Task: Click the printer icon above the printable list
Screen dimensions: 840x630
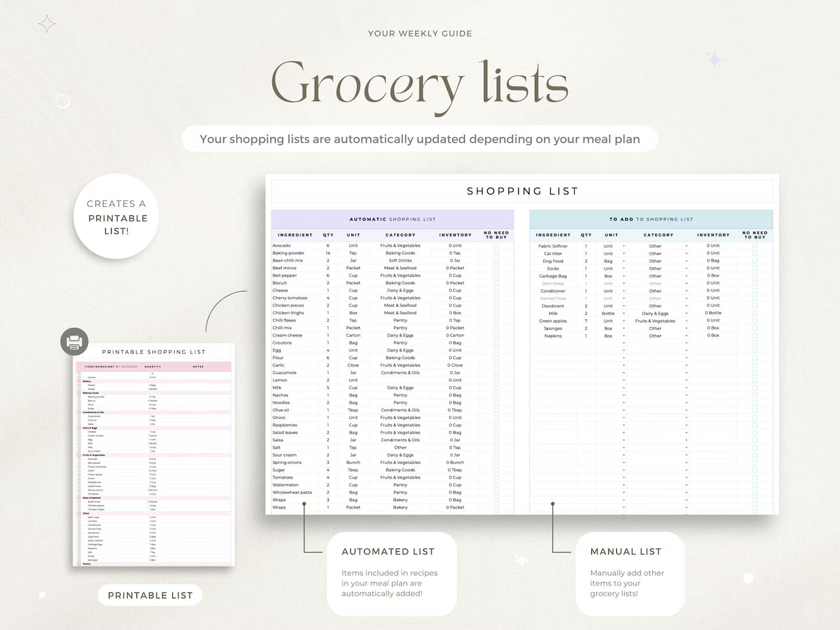Action: [x=74, y=342]
